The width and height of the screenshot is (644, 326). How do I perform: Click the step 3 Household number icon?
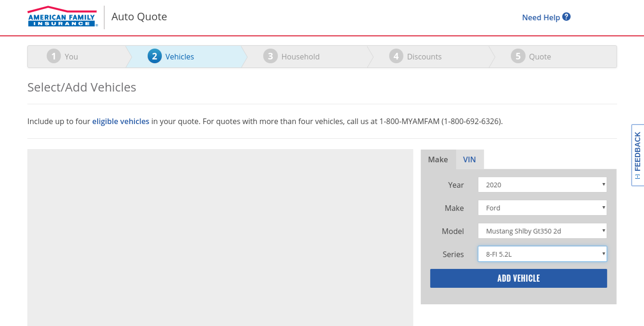(x=270, y=57)
